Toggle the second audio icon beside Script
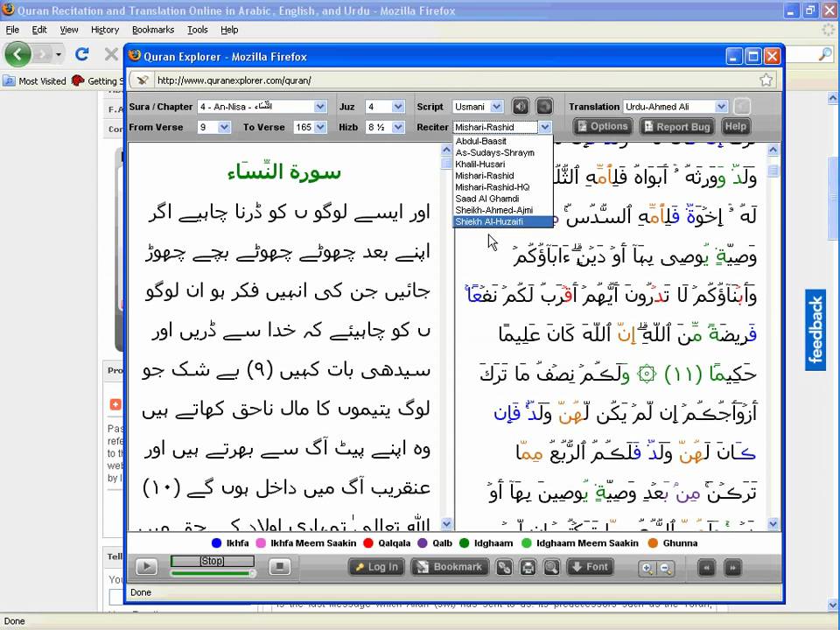Screen dimensions: 840x630 [x=543, y=107]
